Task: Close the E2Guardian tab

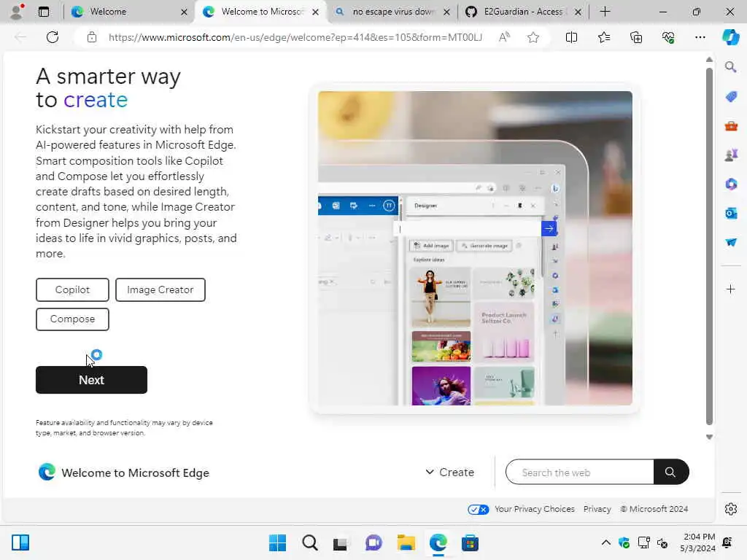Action: click(578, 12)
